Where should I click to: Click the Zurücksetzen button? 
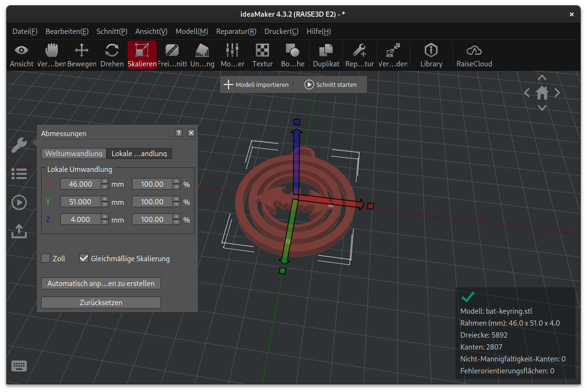coord(101,302)
